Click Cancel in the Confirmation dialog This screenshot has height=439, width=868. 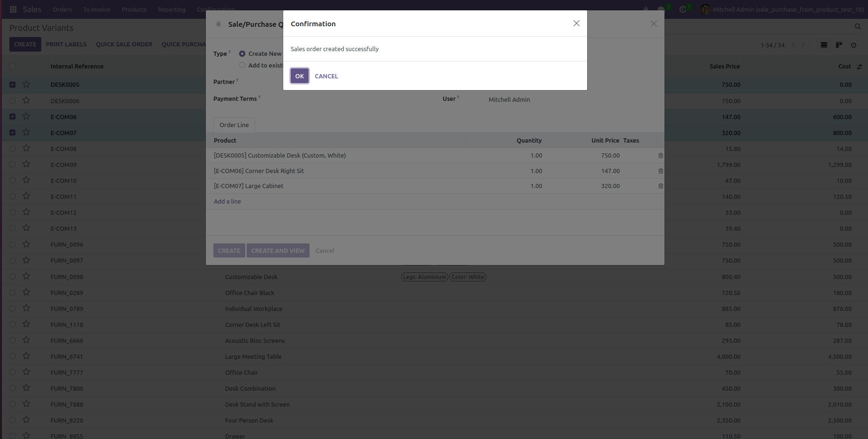pos(326,76)
